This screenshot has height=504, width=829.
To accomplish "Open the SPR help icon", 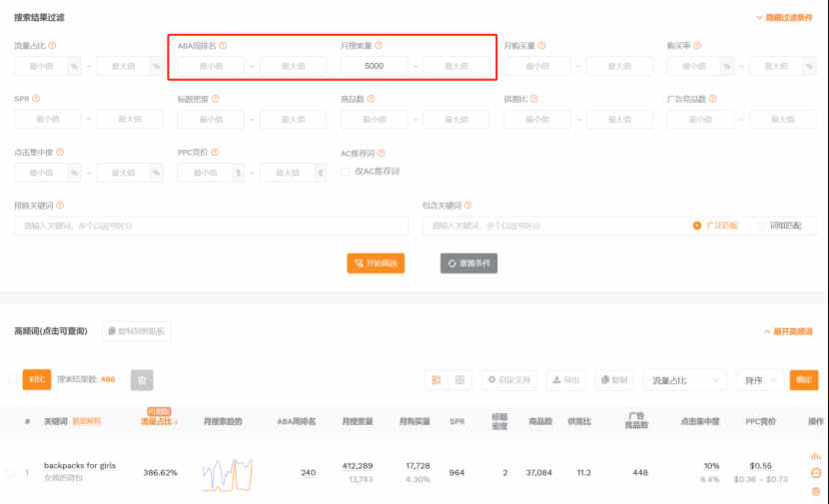I will 36,99.
